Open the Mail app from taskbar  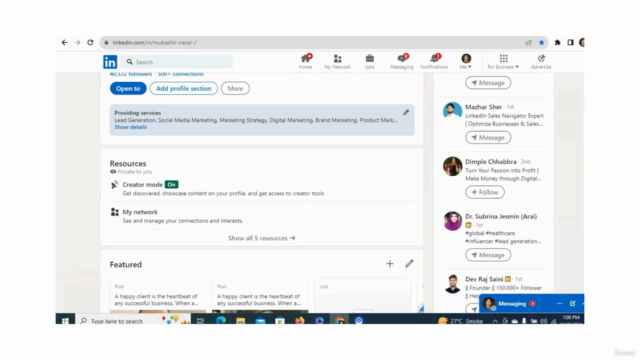[260, 321]
